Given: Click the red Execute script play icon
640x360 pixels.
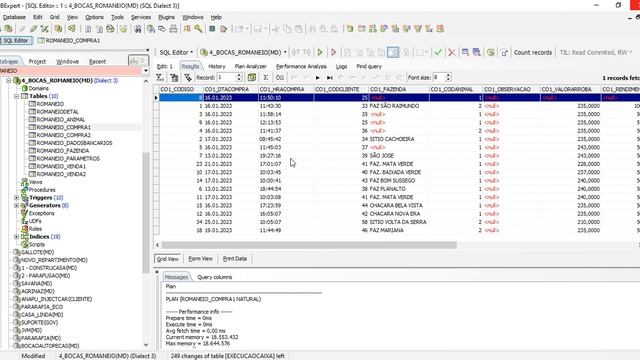Looking at the screenshot, I should pos(333,52).
